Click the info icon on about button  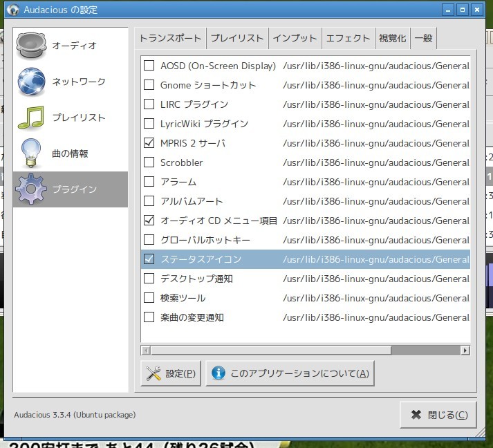[x=218, y=373]
